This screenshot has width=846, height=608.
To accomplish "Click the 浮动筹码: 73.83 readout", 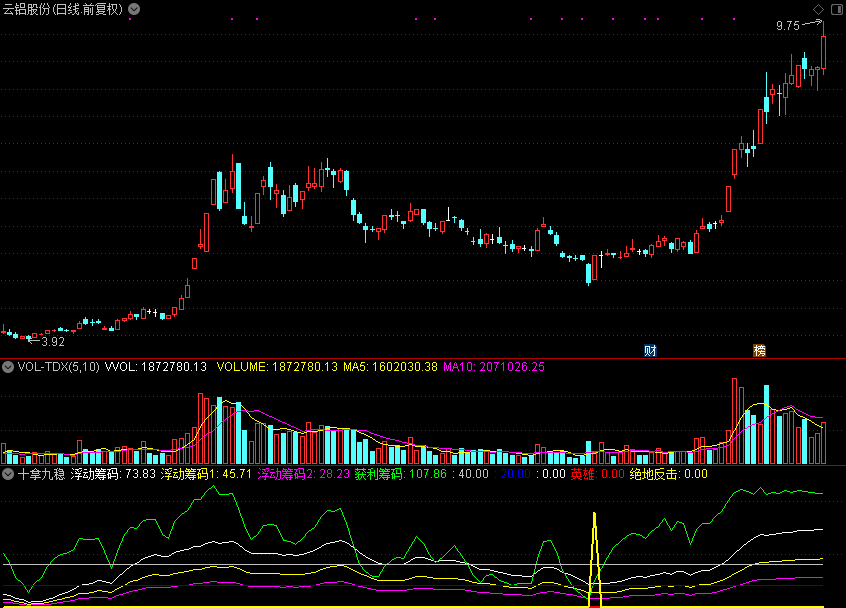I will click(x=113, y=474).
